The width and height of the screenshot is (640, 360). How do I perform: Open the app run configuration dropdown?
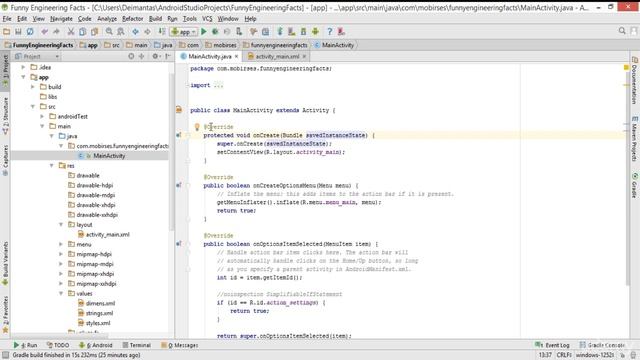point(184,31)
